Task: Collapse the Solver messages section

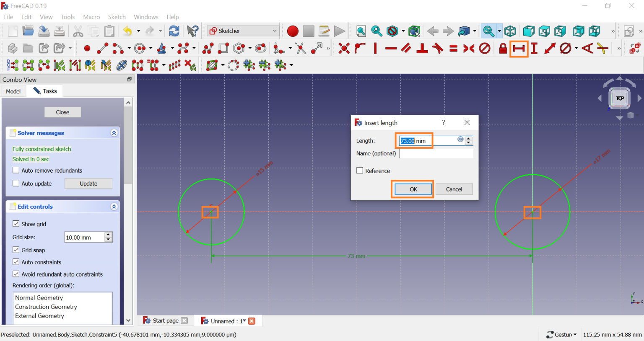Action: [x=114, y=133]
